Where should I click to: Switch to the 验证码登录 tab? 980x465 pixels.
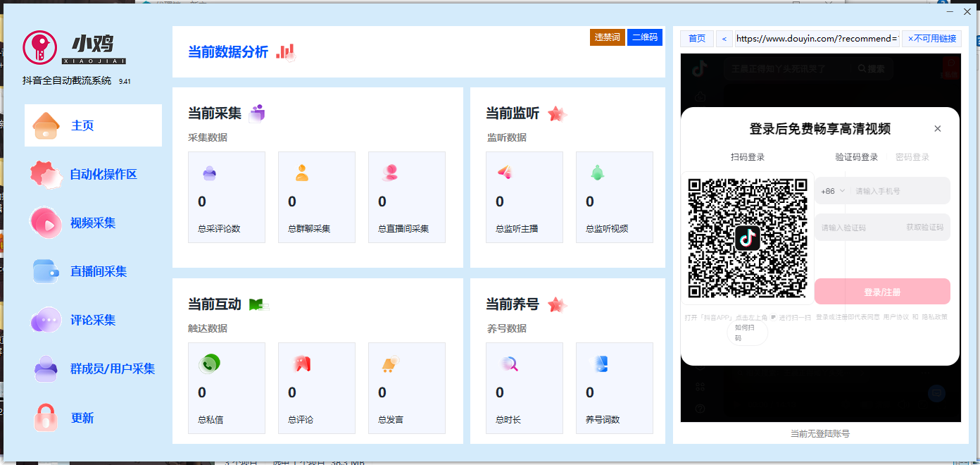(x=856, y=157)
